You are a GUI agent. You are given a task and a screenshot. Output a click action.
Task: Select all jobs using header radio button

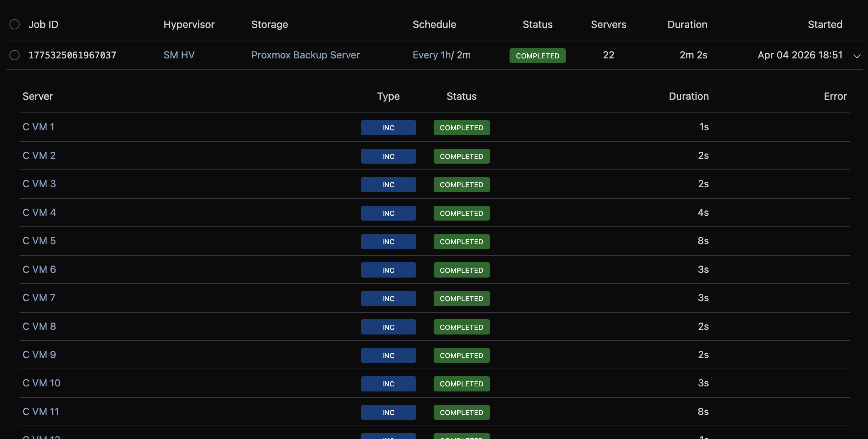(x=15, y=24)
